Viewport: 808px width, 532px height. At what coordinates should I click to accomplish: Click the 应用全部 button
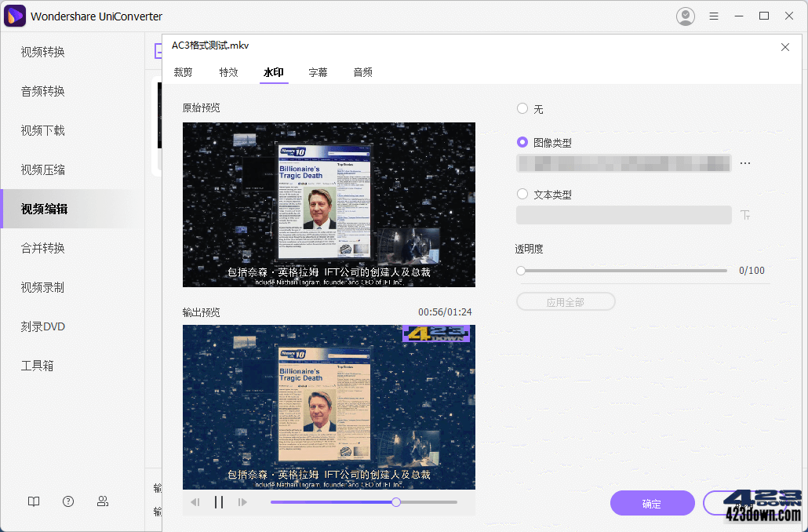(x=566, y=301)
